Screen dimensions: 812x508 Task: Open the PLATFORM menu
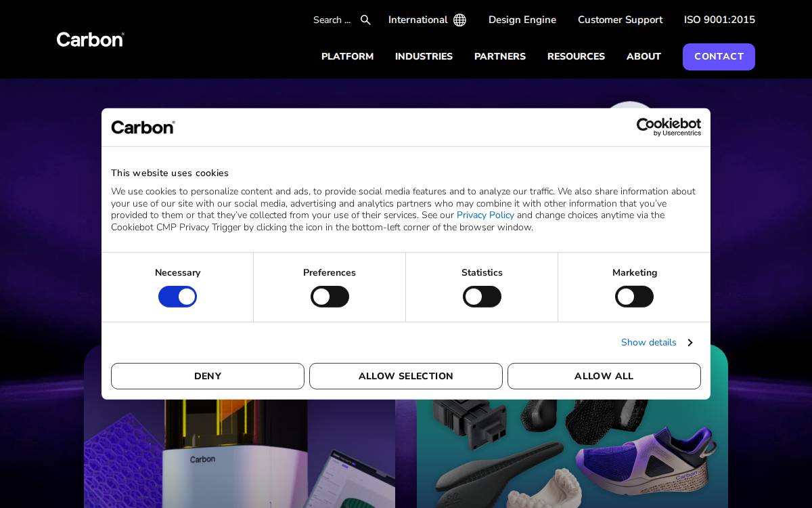(x=347, y=57)
